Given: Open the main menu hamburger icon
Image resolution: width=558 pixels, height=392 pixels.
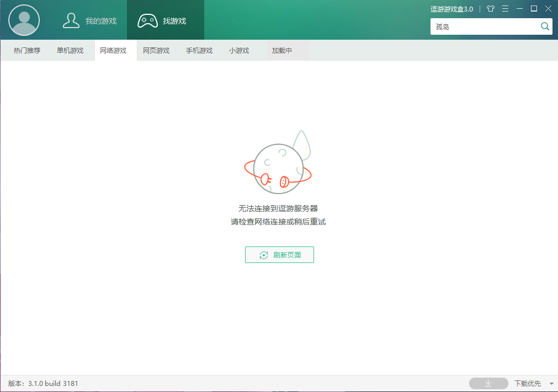Looking at the screenshot, I should pyautogui.click(x=505, y=9).
